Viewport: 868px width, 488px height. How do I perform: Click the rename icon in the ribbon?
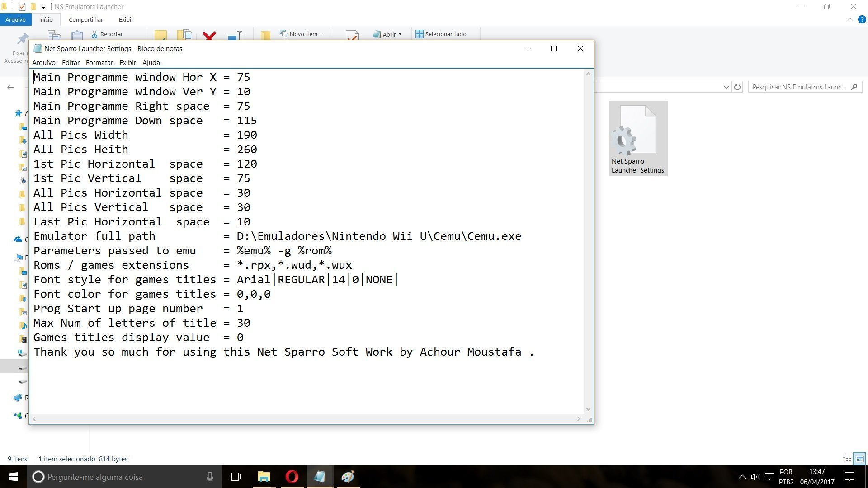pos(235,35)
